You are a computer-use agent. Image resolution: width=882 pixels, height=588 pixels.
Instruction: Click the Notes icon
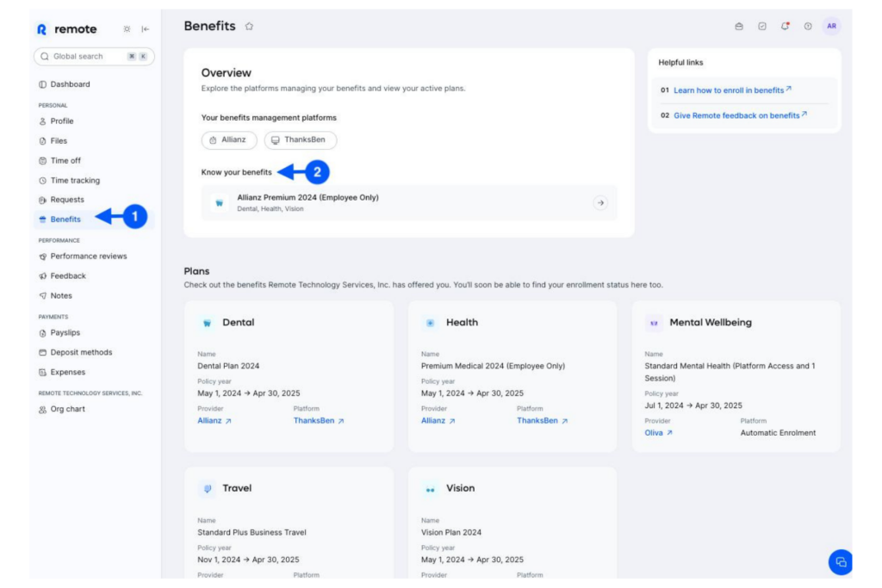[x=43, y=295]
